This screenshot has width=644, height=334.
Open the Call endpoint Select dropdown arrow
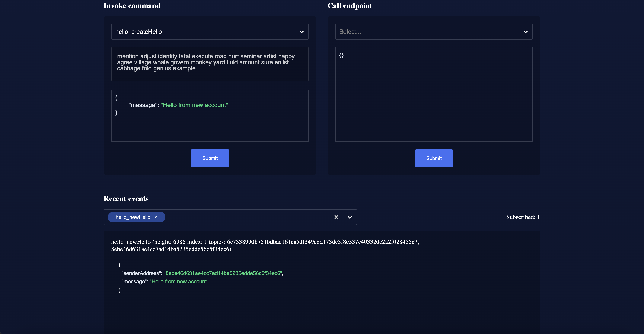point(525,32)
